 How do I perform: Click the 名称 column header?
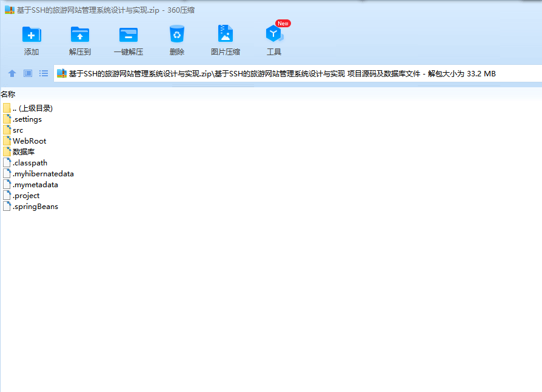point(8,95)
